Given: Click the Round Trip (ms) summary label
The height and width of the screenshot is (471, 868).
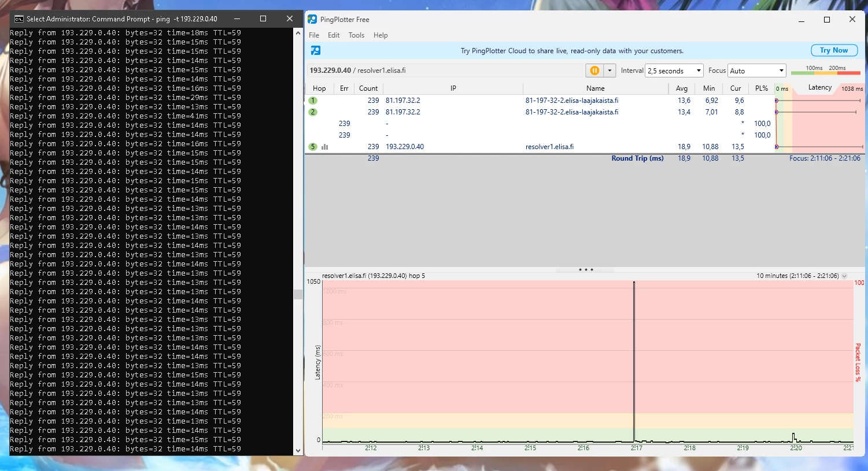Looking at the screenshot, I should click(x=637, y=158).
